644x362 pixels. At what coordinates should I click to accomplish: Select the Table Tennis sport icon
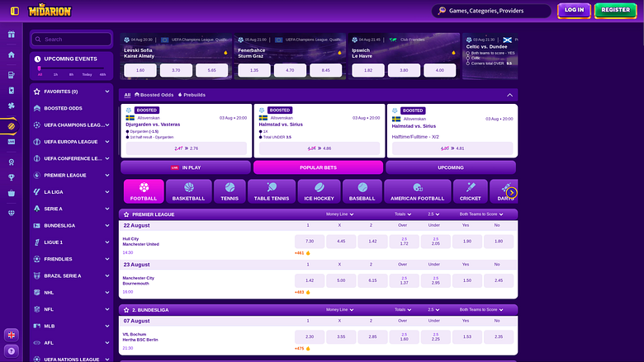pos(272,191)
